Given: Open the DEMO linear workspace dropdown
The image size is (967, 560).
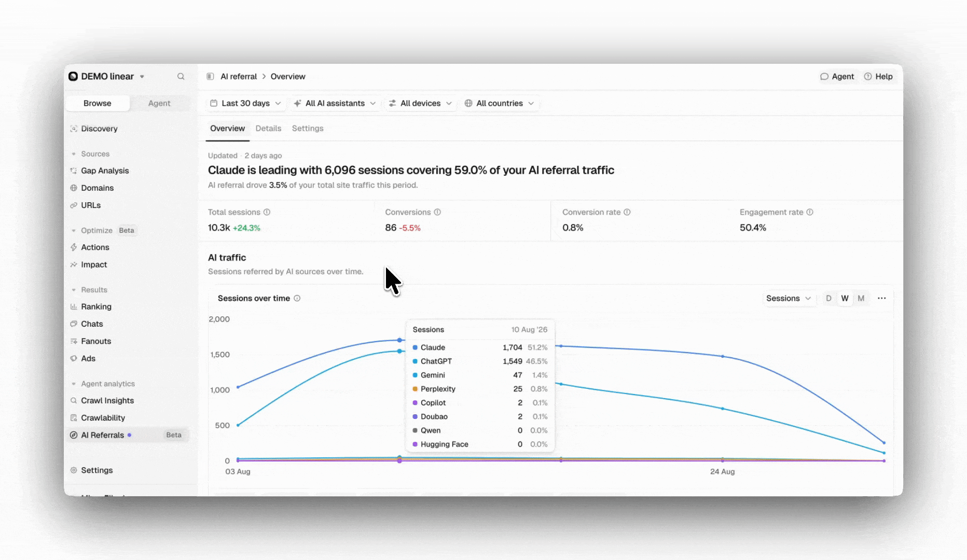Looking at the screenshot, I should point(142,77).
